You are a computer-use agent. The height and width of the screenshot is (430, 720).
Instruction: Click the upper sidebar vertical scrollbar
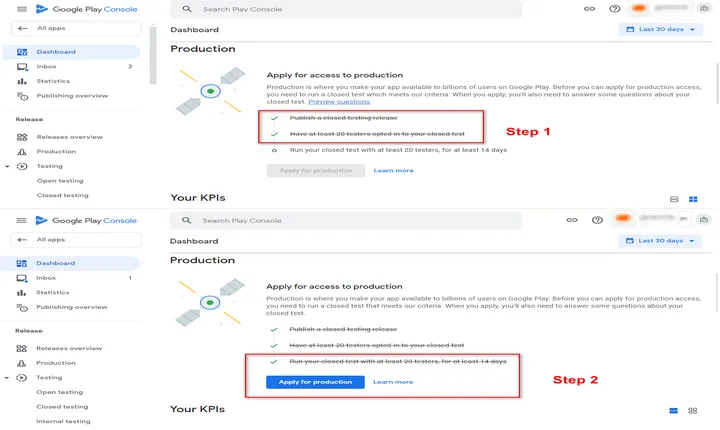[x=153, y=55]
